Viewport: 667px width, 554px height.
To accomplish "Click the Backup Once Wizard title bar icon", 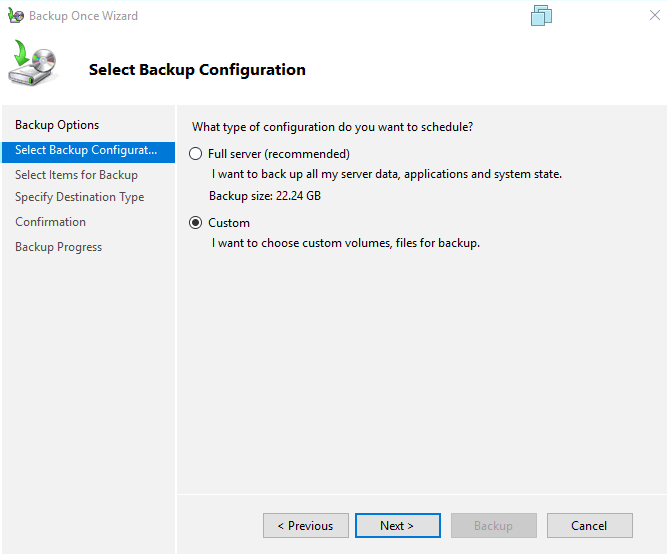I will click(x=16, y=16).
